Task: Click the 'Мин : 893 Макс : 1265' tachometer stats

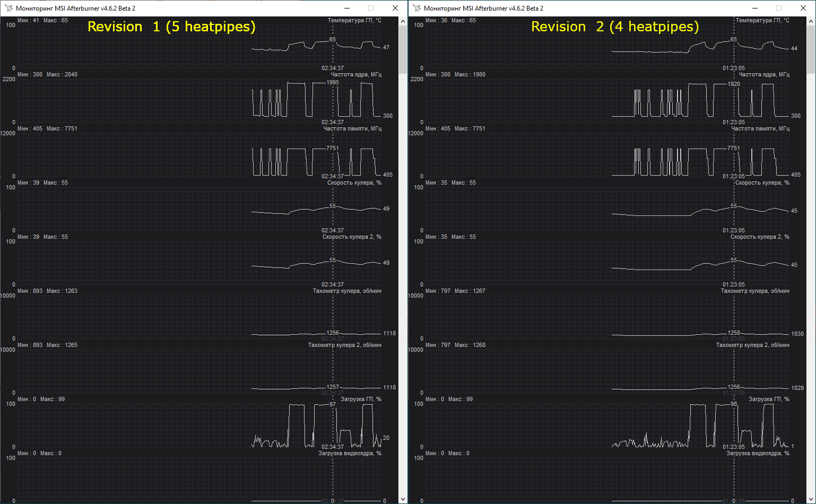Action: 47,345
